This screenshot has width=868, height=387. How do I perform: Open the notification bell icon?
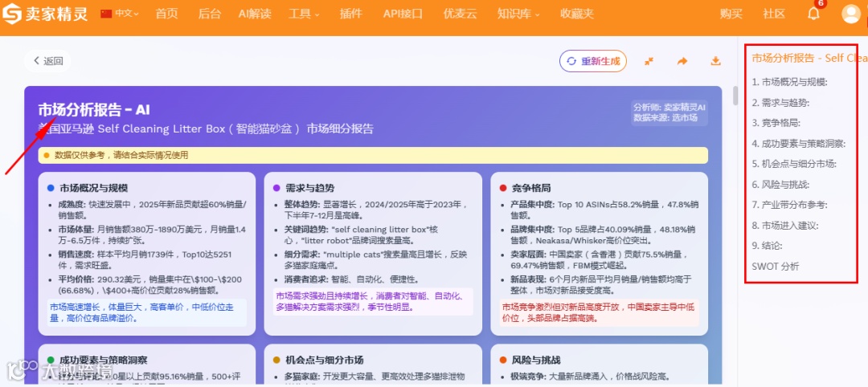click(x=813, y=14)
